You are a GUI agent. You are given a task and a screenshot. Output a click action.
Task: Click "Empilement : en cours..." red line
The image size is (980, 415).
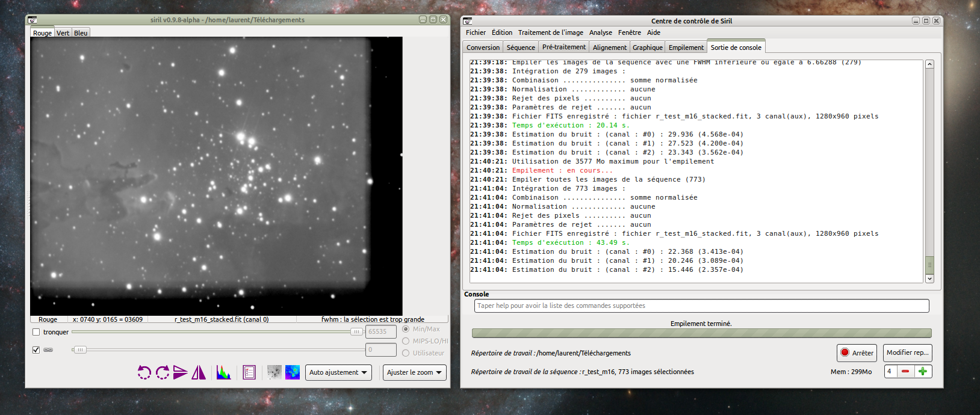[x=562, y=170]
